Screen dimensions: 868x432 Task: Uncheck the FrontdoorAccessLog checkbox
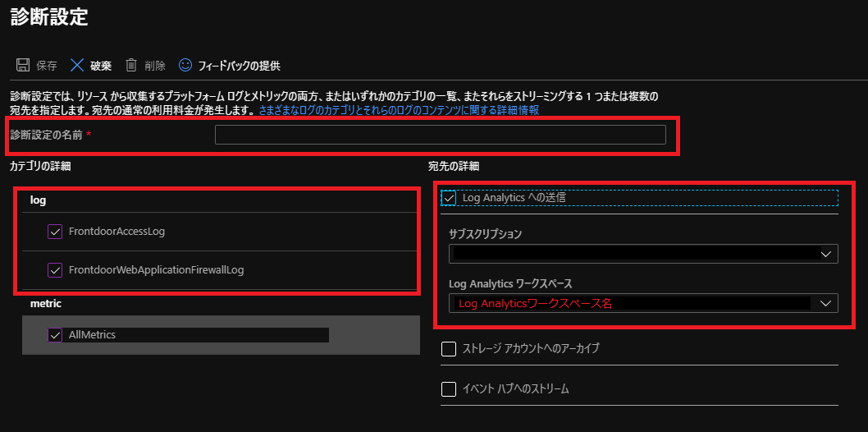[x=55, y=232]
